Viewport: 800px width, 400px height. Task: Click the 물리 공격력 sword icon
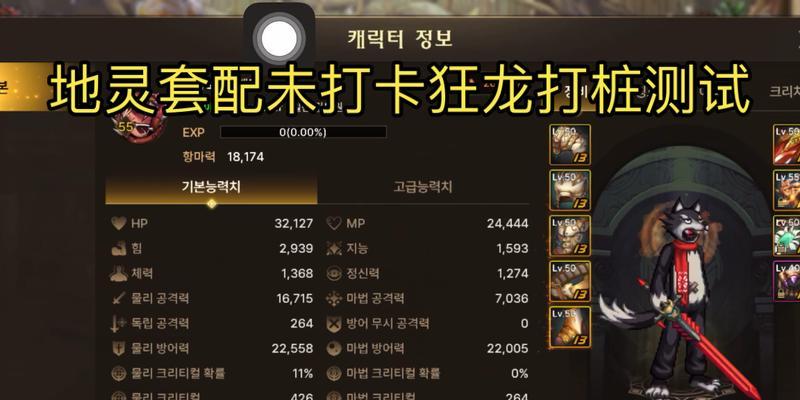pos(118,298)
